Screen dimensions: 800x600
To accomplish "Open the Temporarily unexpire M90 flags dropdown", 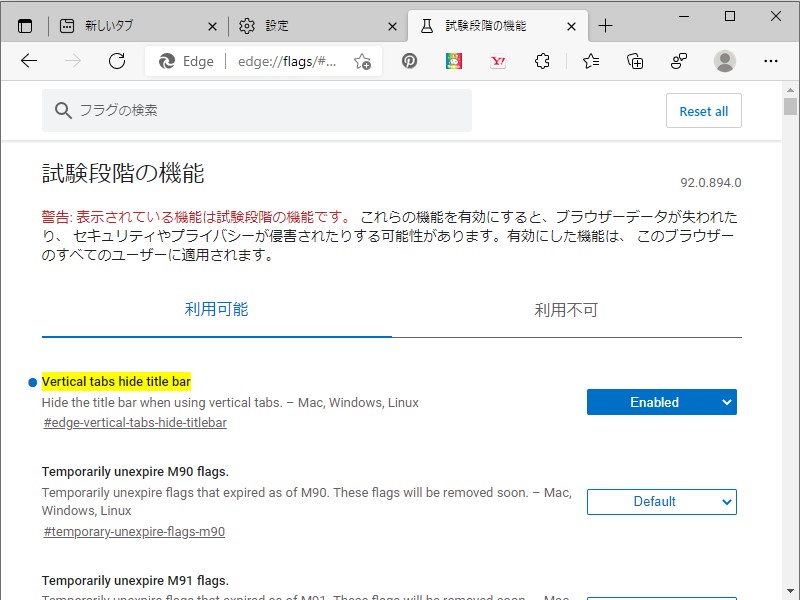I will click(661, 502).
